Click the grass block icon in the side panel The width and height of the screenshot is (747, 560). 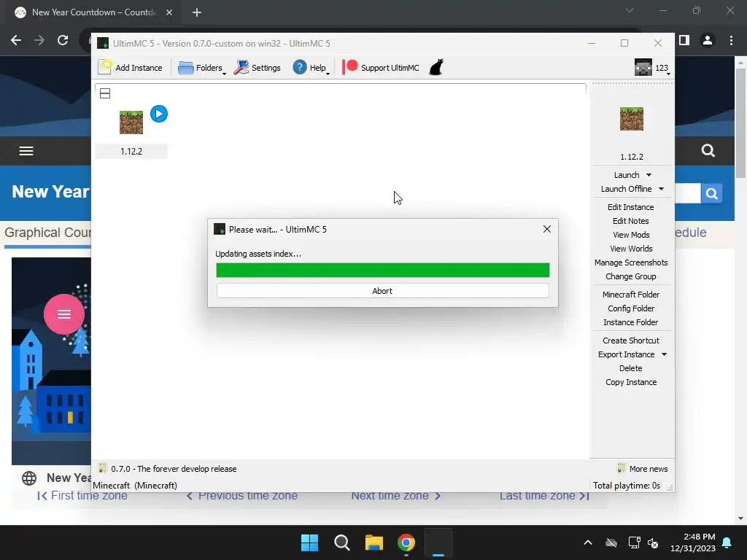point(632,119)
